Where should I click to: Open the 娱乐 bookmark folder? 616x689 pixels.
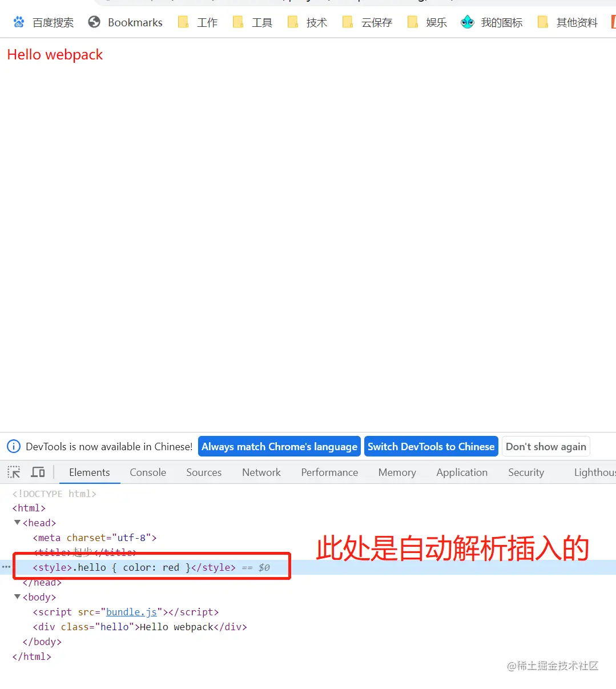427,22
